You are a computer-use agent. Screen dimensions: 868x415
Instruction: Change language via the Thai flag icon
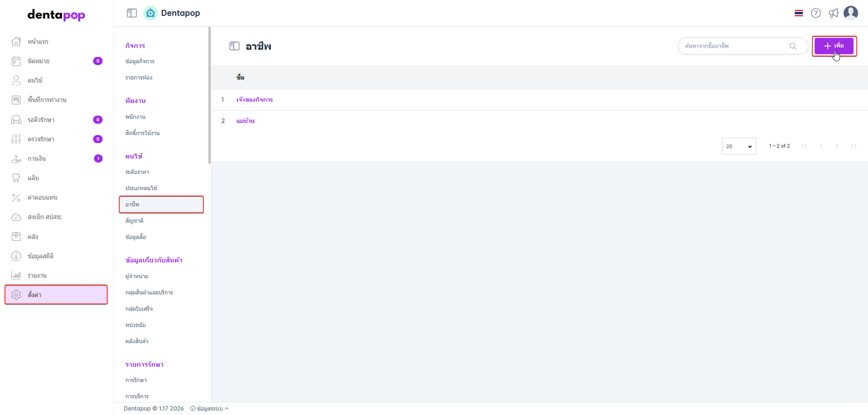point(799,13)
